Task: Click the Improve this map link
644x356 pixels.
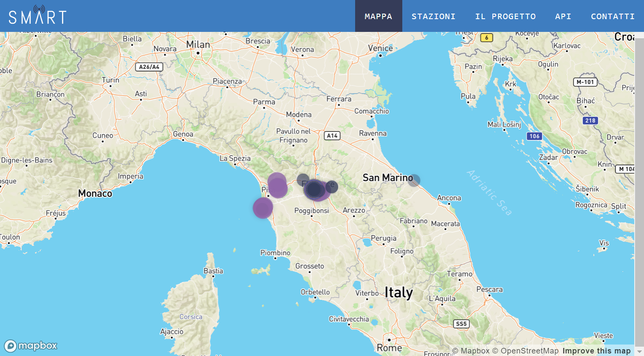Action: [596, 351]
